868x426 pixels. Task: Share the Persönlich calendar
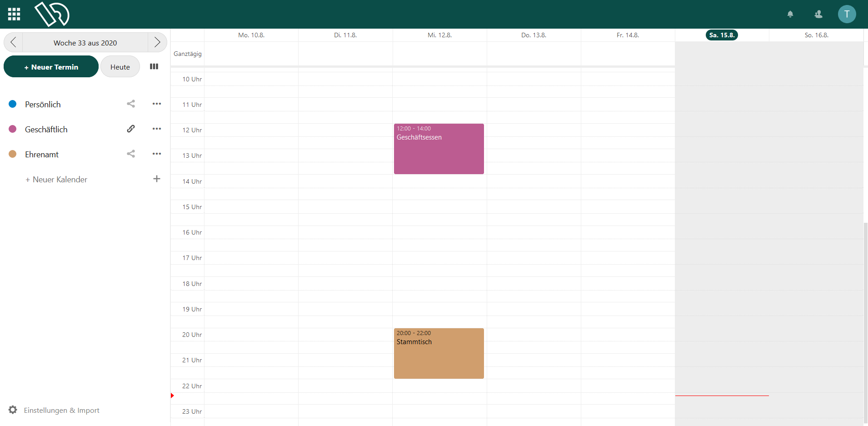(x=131, y=104)
